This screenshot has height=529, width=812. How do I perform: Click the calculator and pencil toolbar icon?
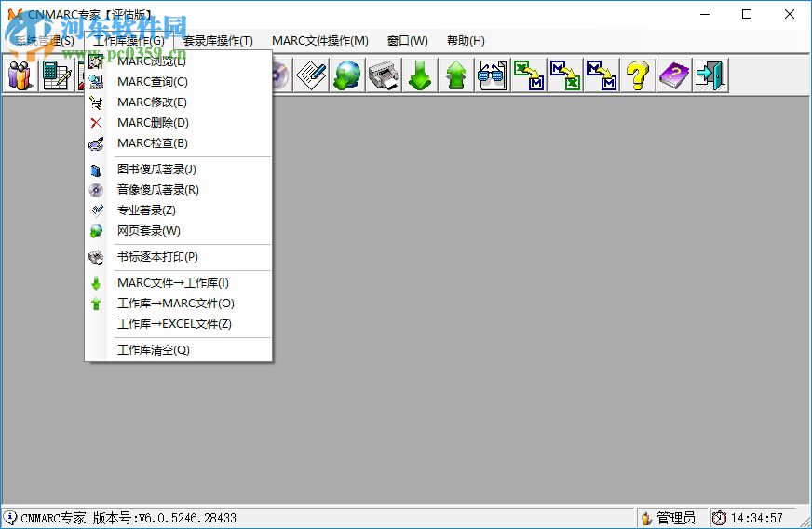[57, 75]
